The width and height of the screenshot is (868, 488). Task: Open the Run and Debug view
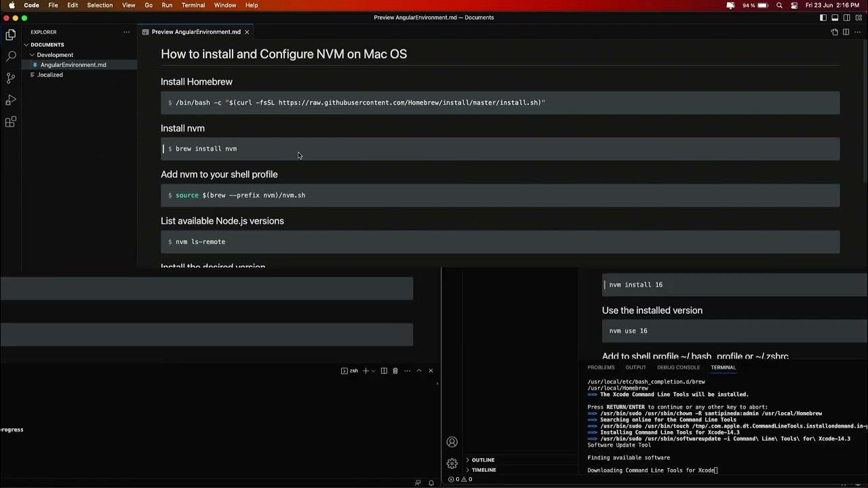[11, 100]
